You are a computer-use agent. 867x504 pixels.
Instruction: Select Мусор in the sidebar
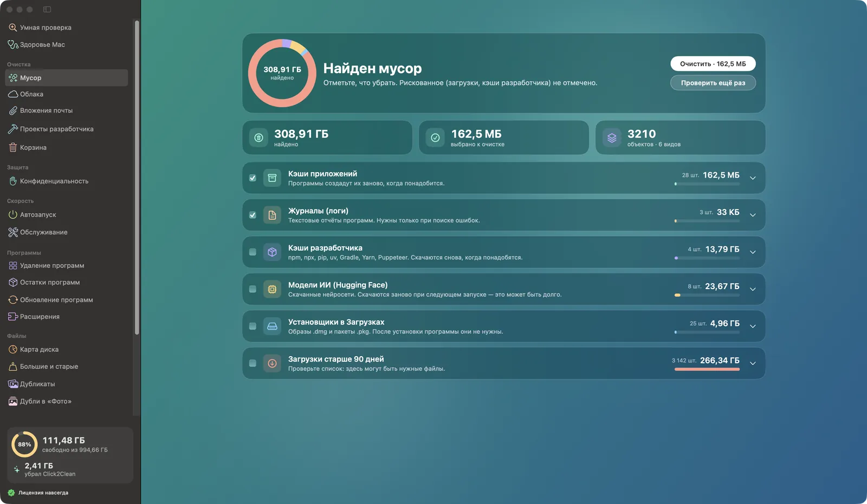pyautogui.click(x=66, y=77)
